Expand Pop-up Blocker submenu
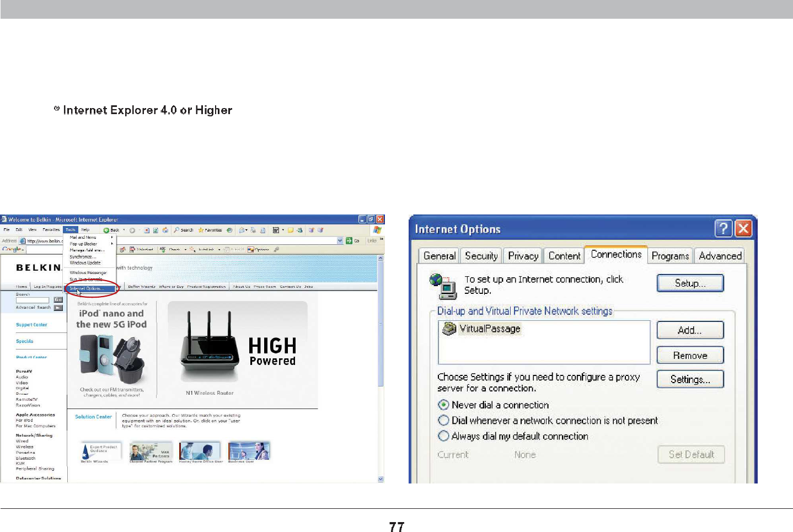 click(112, 244)
